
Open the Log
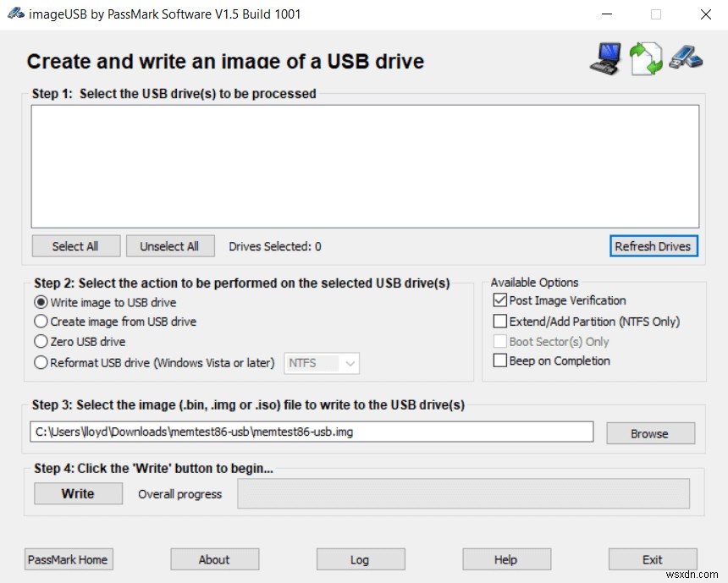360,558
